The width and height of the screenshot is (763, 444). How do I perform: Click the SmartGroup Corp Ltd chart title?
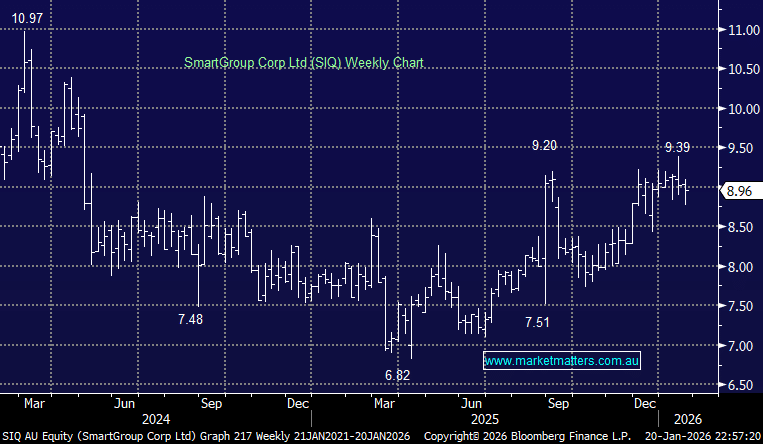(x=304, y=63)
